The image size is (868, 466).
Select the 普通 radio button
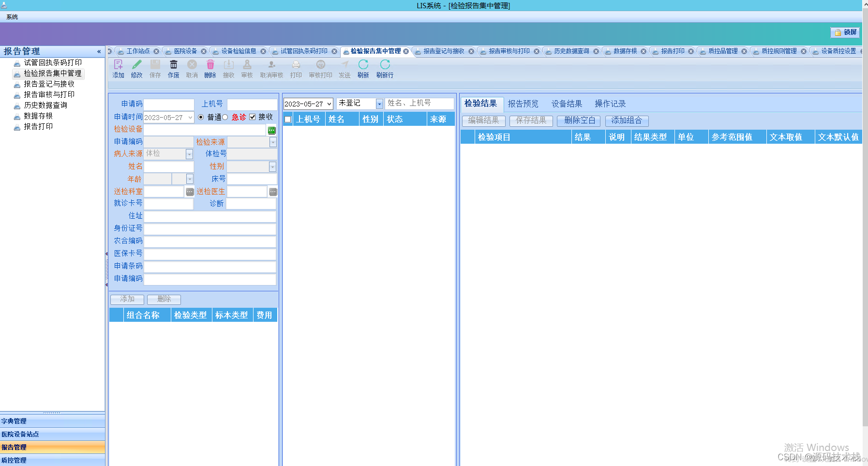point(201,117)
